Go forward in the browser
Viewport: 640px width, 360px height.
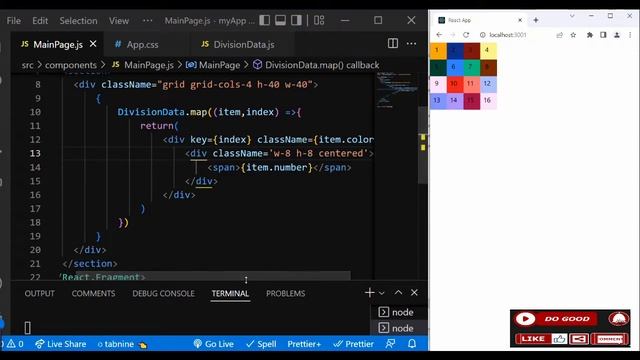(452, 35)
